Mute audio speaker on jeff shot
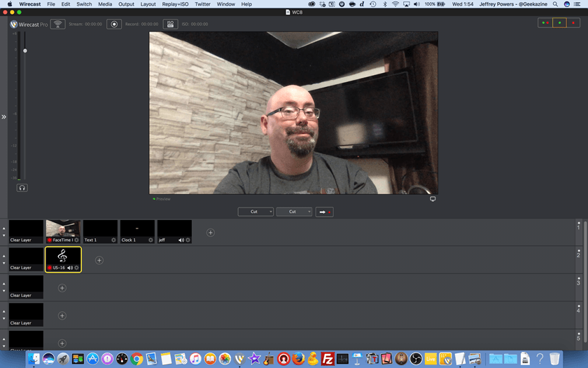 pyautogui.click(x=181, y=240)
